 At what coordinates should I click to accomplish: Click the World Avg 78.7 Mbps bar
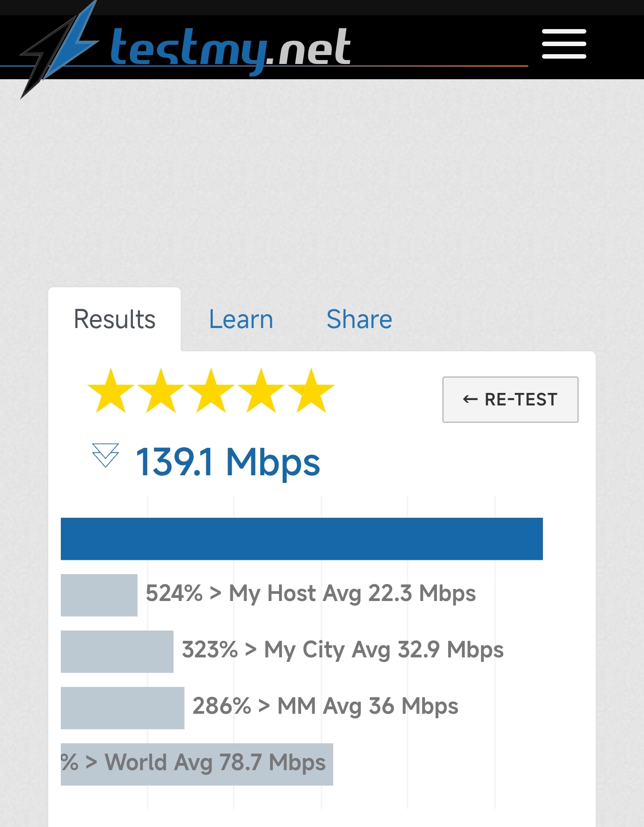click(x=197, y=764)
